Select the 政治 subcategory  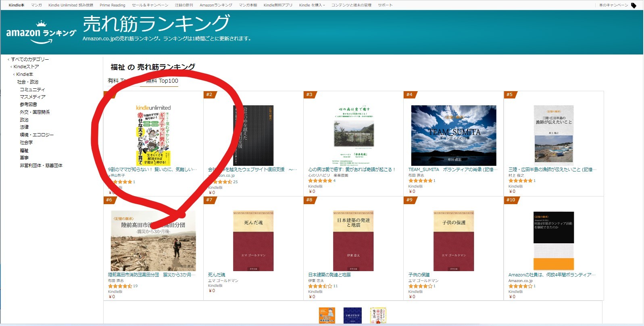(24, 120)
